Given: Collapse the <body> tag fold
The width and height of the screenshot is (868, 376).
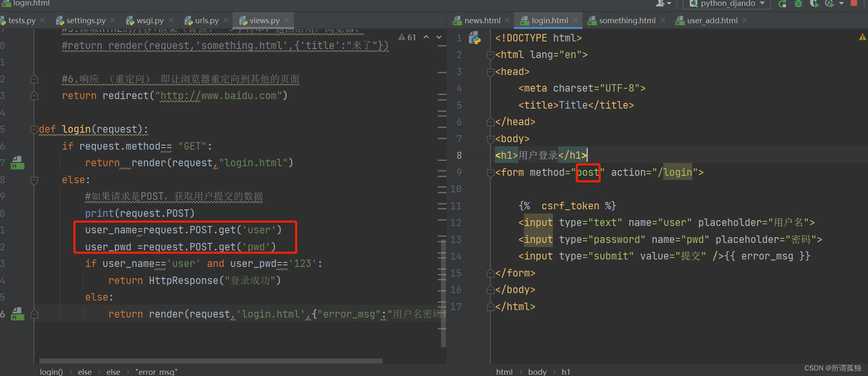Looking at the screenshot, I should coord(491,139).
